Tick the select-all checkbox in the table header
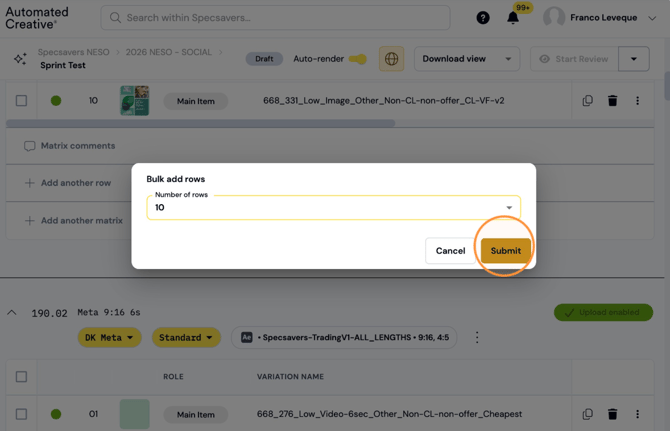 (x=21, y=377)
